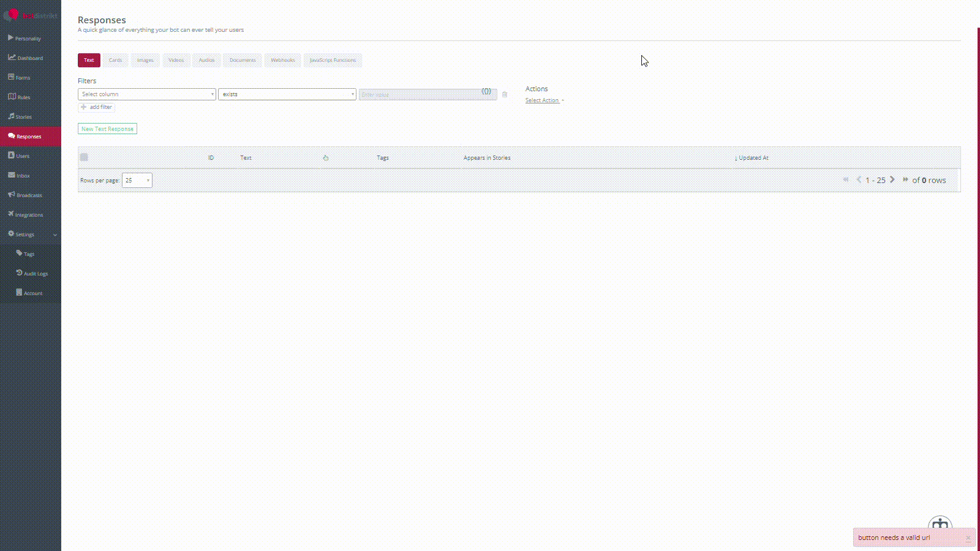
Task: Click the filter Enter value field
Action: pyautogui.click(x=420, y=95)
